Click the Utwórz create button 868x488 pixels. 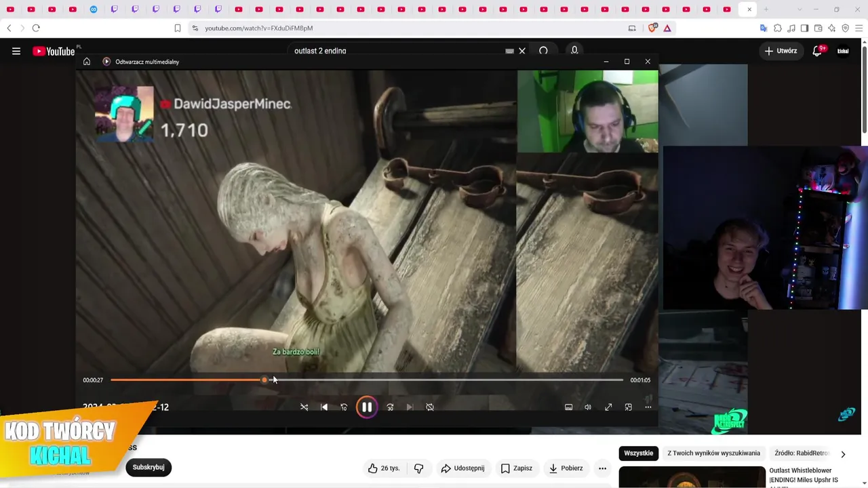[x=781, y=51]
